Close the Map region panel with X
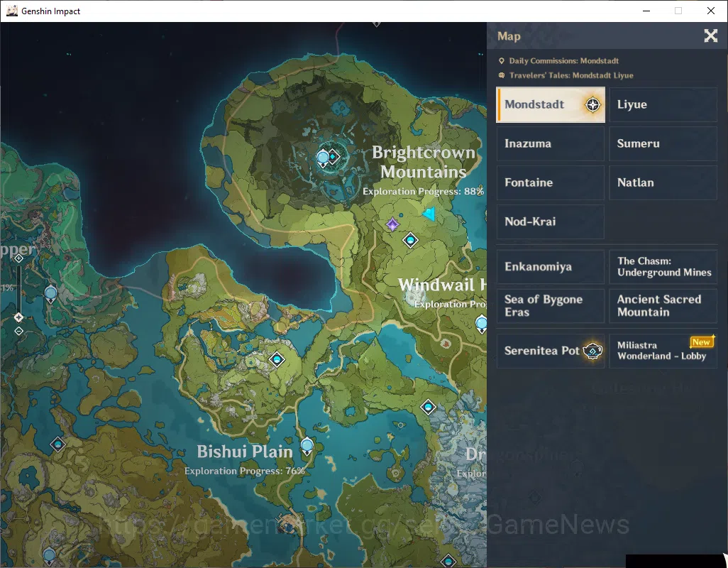 (711, 35)
